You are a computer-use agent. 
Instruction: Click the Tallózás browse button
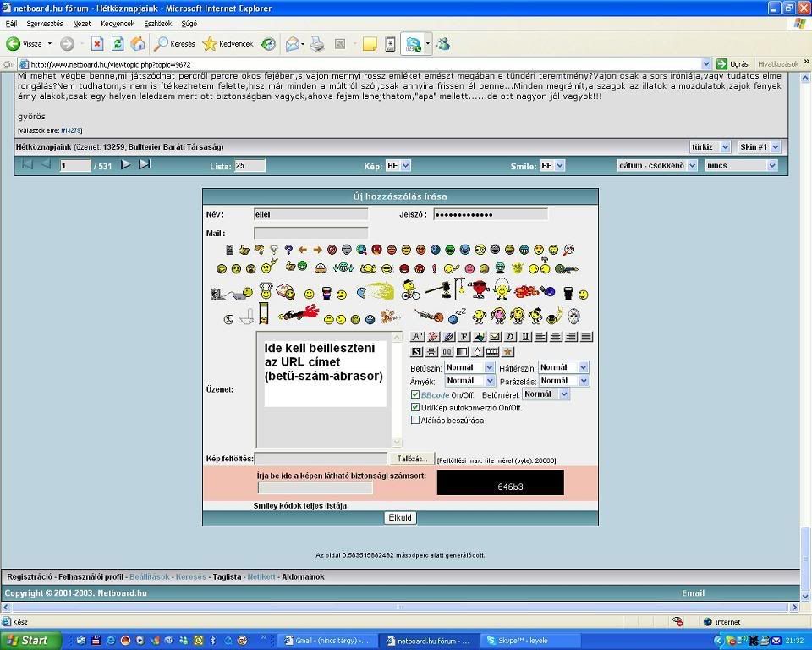click(412, 459)
